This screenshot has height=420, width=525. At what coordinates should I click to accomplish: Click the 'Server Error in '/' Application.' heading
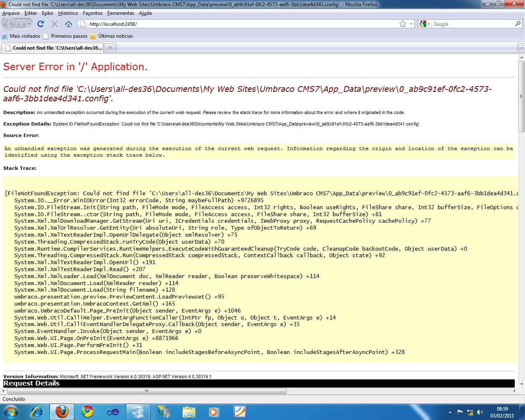tap(75, 67)
